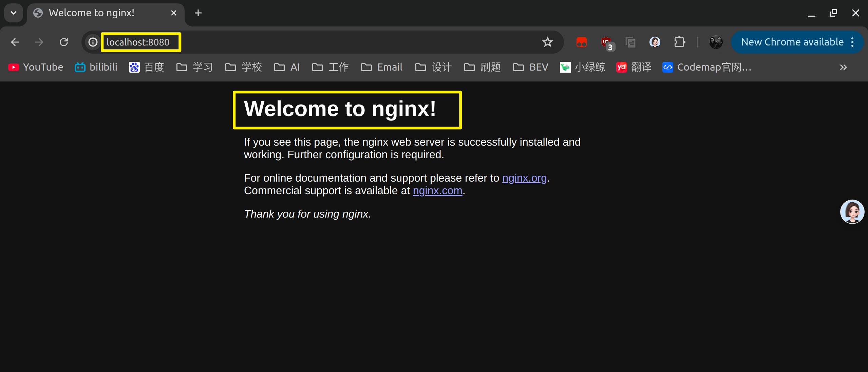Expand the 学校 bookmark folder

coord(244,67)
